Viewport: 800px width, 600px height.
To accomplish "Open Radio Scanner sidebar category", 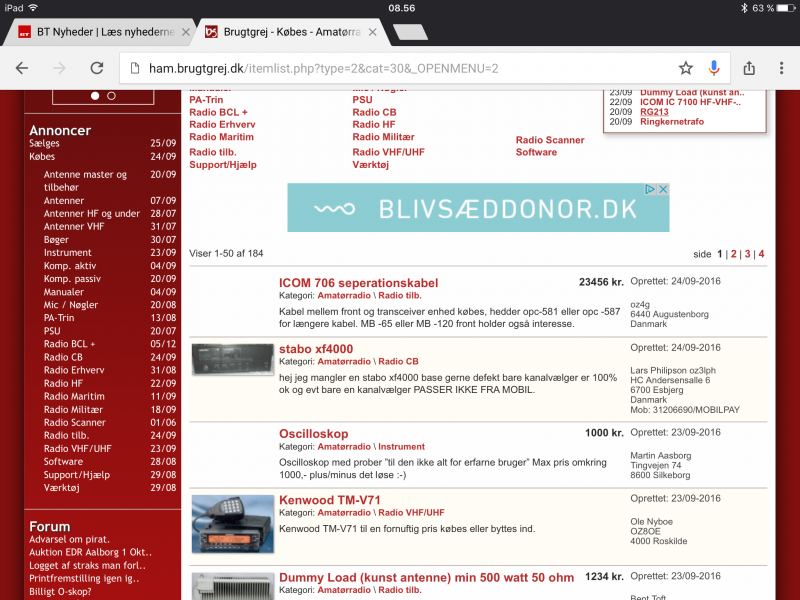I will point(74,422).
